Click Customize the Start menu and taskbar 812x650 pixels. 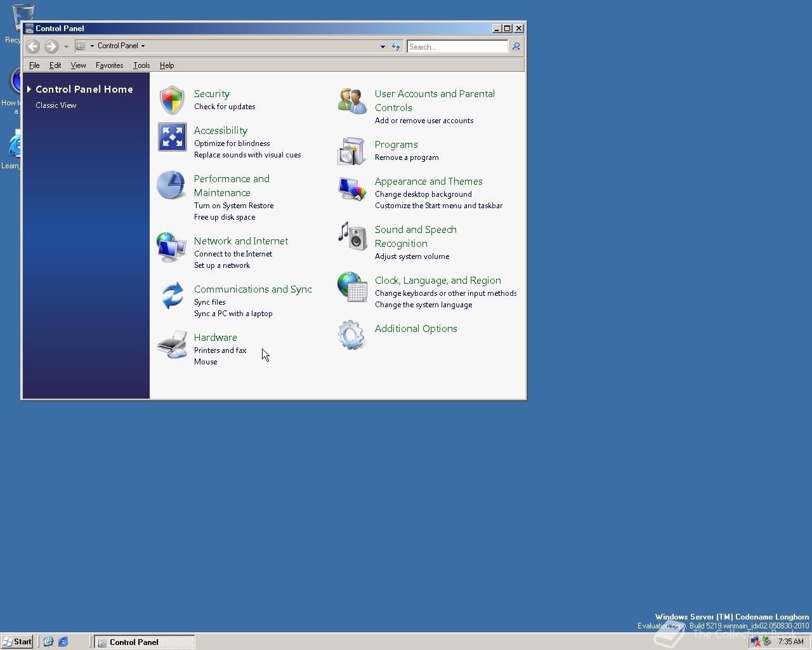438,206
